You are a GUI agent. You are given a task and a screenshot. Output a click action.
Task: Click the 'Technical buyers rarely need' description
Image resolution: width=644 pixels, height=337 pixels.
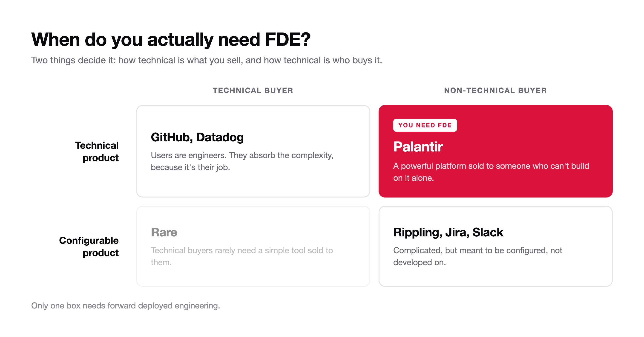coord(242,256)
